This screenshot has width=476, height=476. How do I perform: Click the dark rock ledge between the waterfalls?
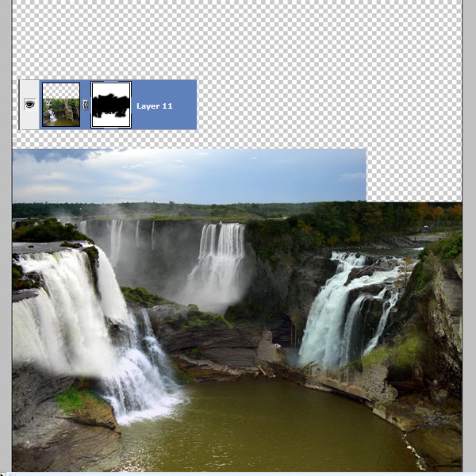point(214,341)
